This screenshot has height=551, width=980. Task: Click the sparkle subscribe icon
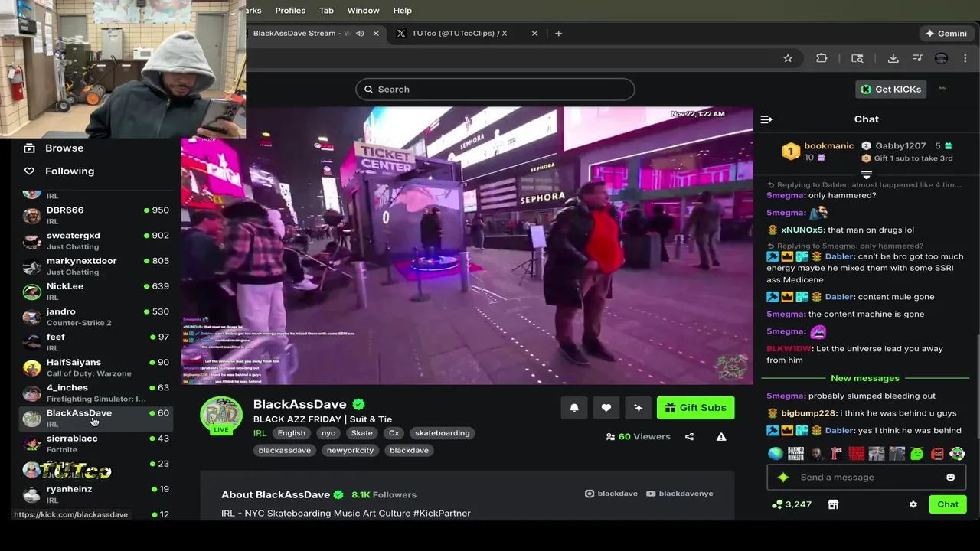[x=639, y=408]
